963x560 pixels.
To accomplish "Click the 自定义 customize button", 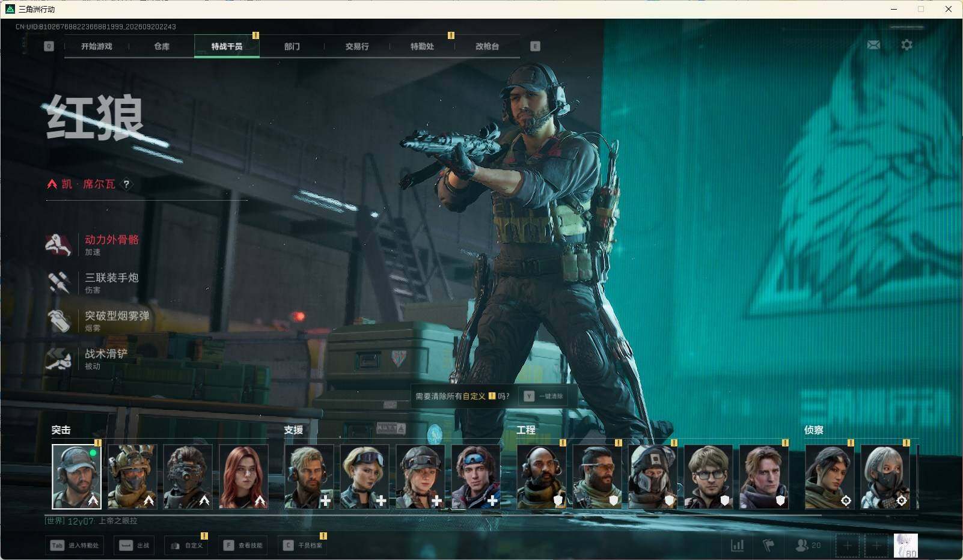I will click(x=186, y=545).
